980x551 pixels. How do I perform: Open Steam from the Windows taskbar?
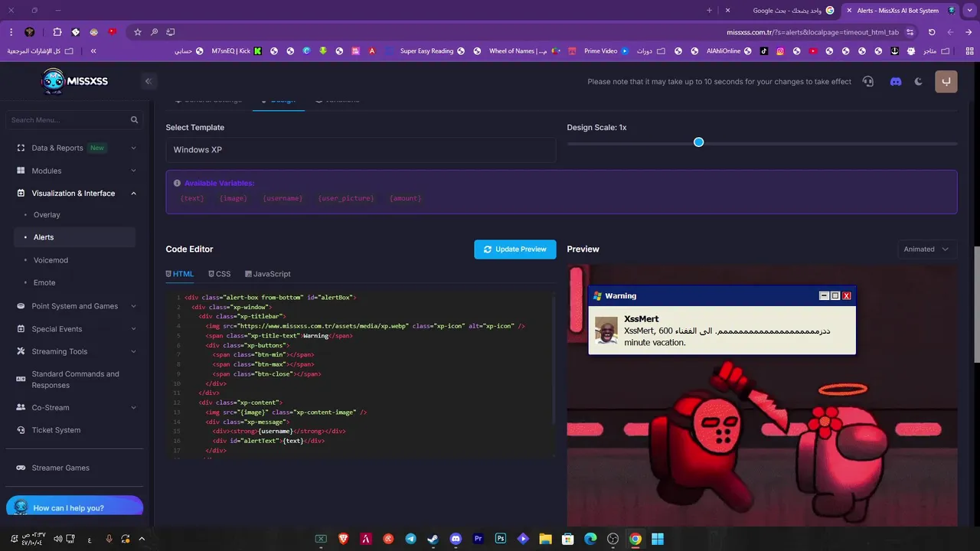tap(433, 539)
